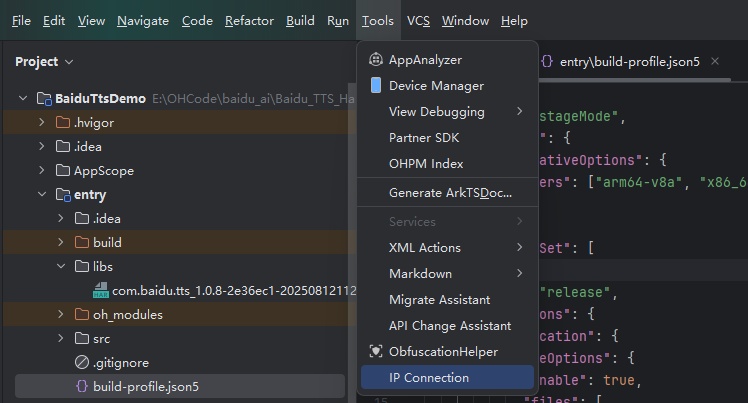
Task: Select build-profile.json5 in project tree
Action: tap(180, 386)
